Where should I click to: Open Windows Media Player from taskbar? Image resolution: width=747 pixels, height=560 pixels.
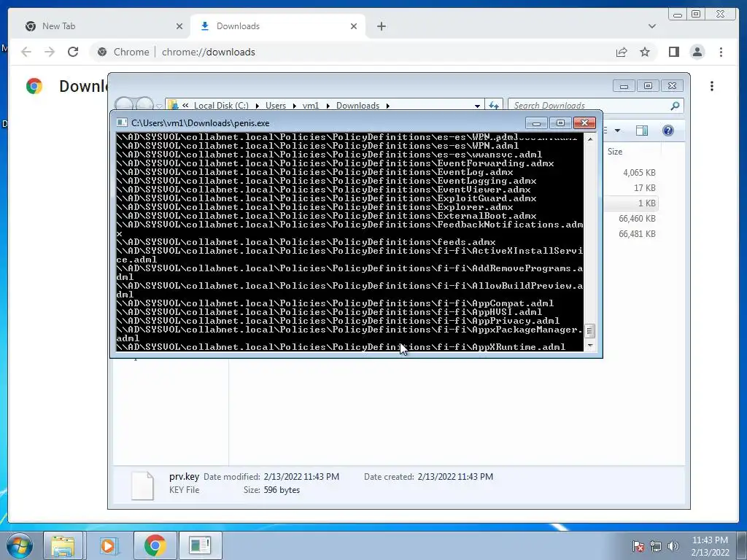tap(108, 545)
